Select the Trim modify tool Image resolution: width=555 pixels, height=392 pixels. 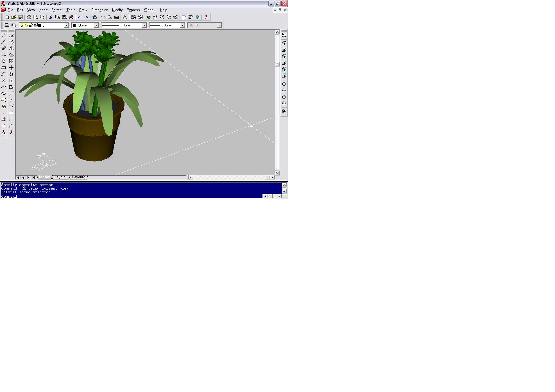11,100
